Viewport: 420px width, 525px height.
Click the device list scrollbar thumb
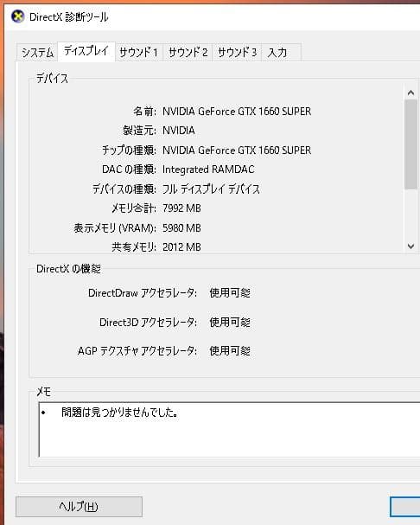(411, 144)
